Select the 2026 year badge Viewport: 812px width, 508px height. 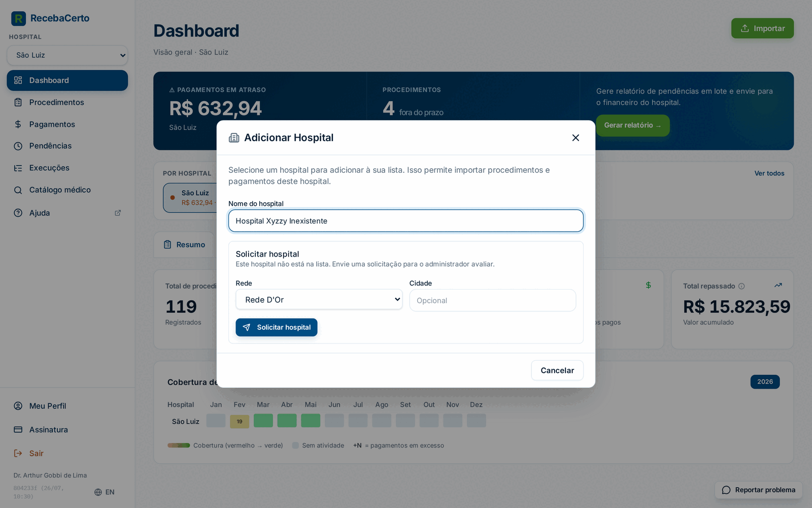click(765, 382)
